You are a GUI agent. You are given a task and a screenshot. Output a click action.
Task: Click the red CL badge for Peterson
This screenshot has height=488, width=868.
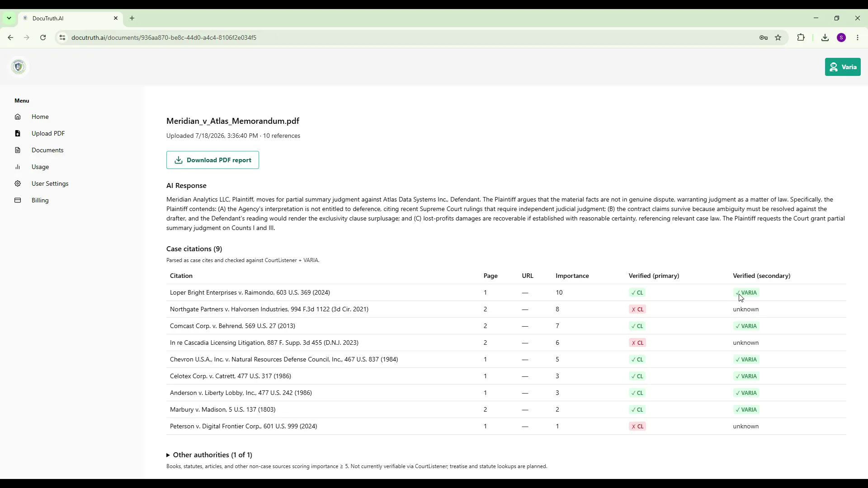tap(637, 427)
